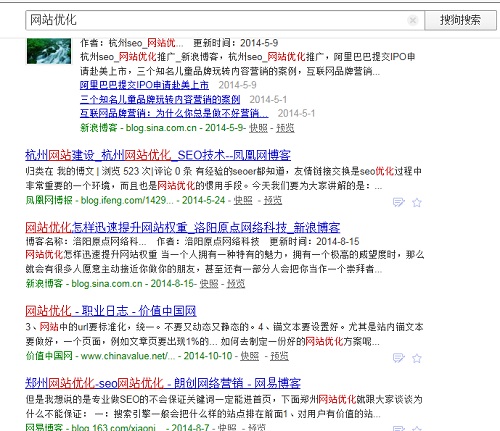Click the 搜狗搜索 search button

(x=460, y=20)
